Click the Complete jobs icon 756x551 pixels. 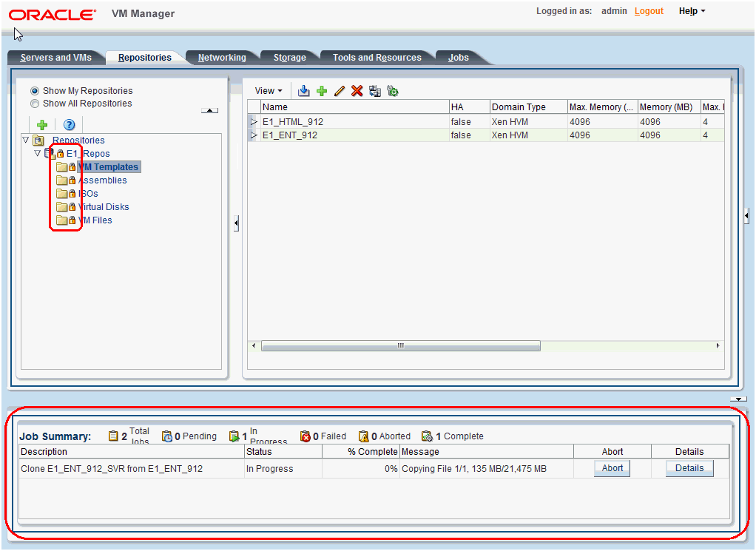(427, 436)
